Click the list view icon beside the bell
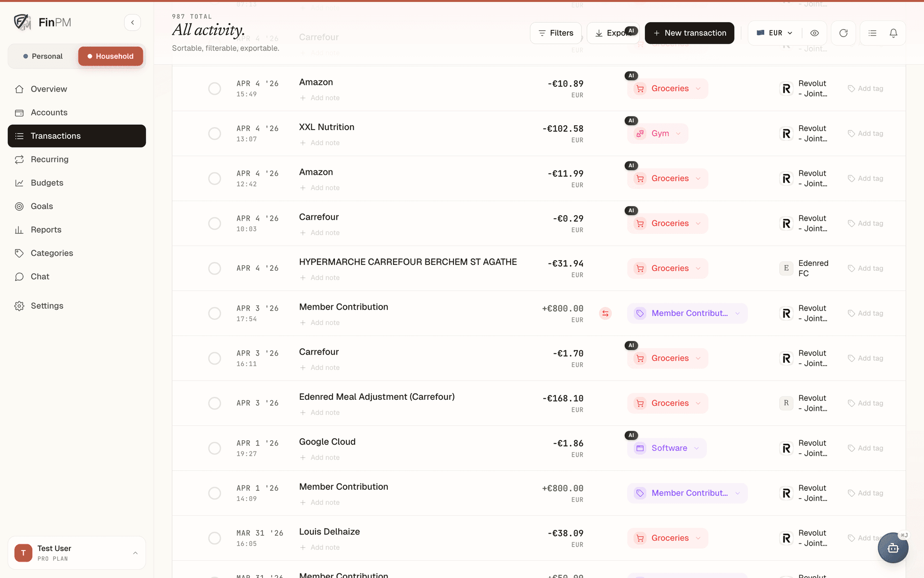 pyautogui.click(x=872, y=33)
